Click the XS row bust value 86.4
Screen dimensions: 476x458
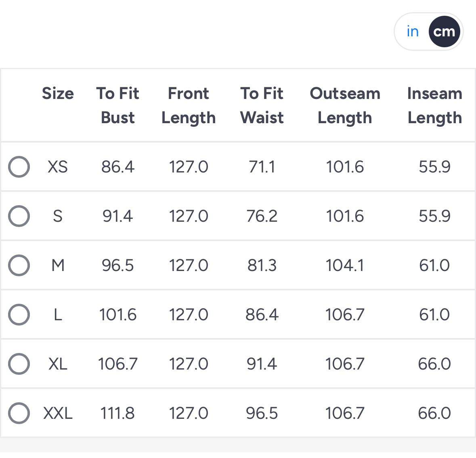pyautogui.click(x=117, y=166)
